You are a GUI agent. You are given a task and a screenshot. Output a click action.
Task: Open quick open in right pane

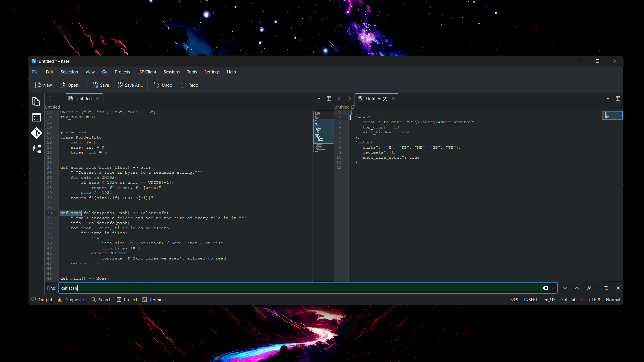pyautogui.click(x=608, y=98)
